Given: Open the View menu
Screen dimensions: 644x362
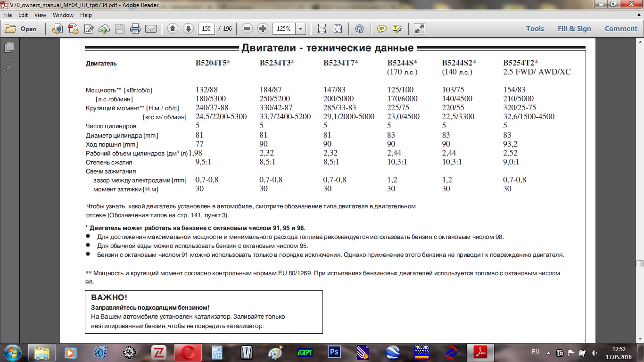Looking at the screenshot, I should click(x=40, y=15).
